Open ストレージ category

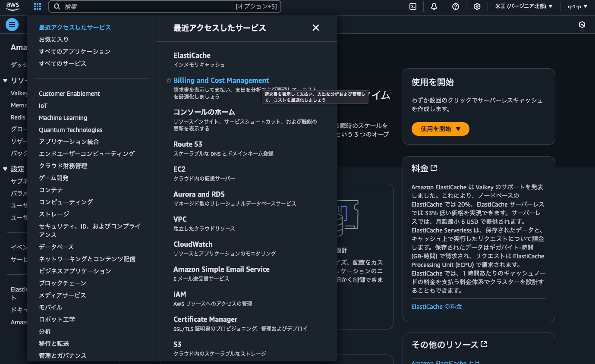point(54,214)
